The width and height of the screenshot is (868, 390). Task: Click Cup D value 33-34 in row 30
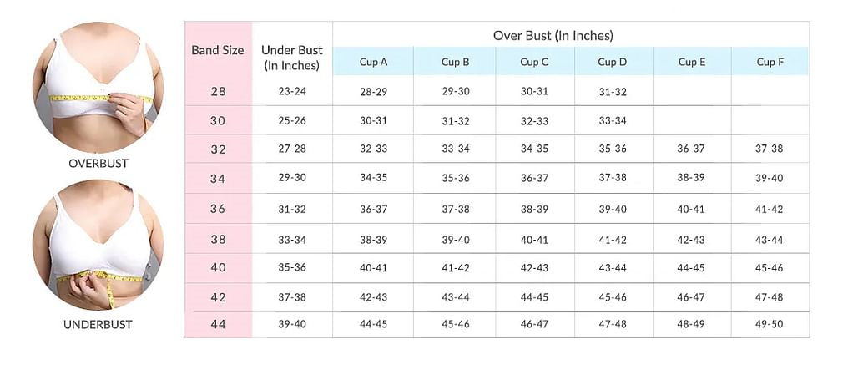click(613, 121)
